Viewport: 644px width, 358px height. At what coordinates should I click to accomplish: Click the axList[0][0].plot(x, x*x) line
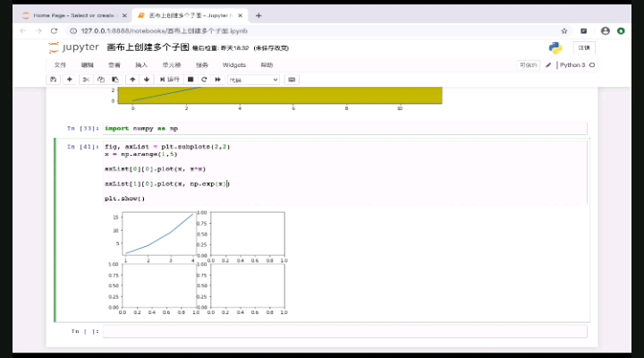[x=155, y=169]
